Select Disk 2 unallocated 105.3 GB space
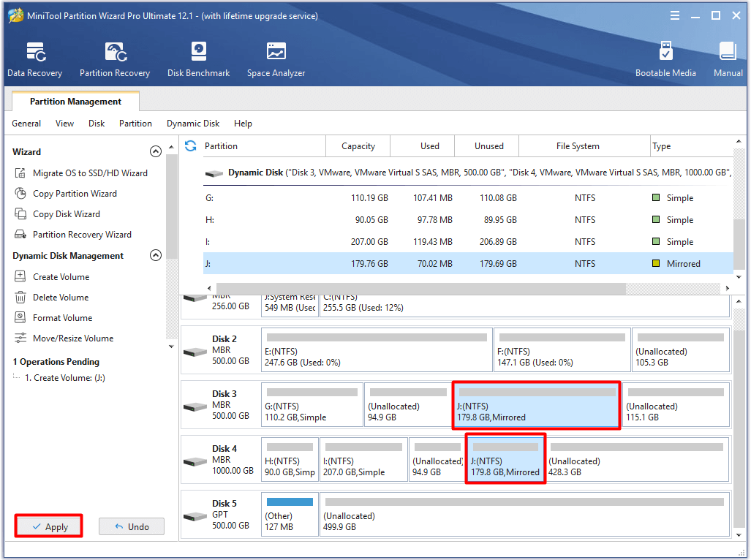 tap(681, 350)
